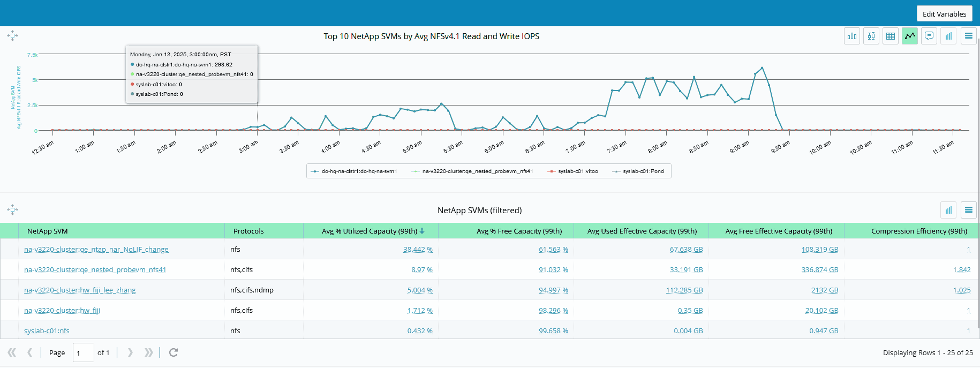Open na-v3220-cluster:qe_nested_probevm_nfs41 table link
The image size is (980, 368).
(95, 269)
